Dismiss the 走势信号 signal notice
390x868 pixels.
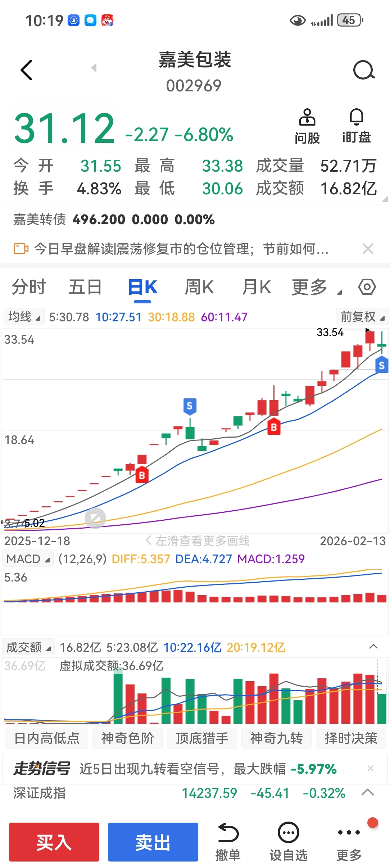coord(370,768)
